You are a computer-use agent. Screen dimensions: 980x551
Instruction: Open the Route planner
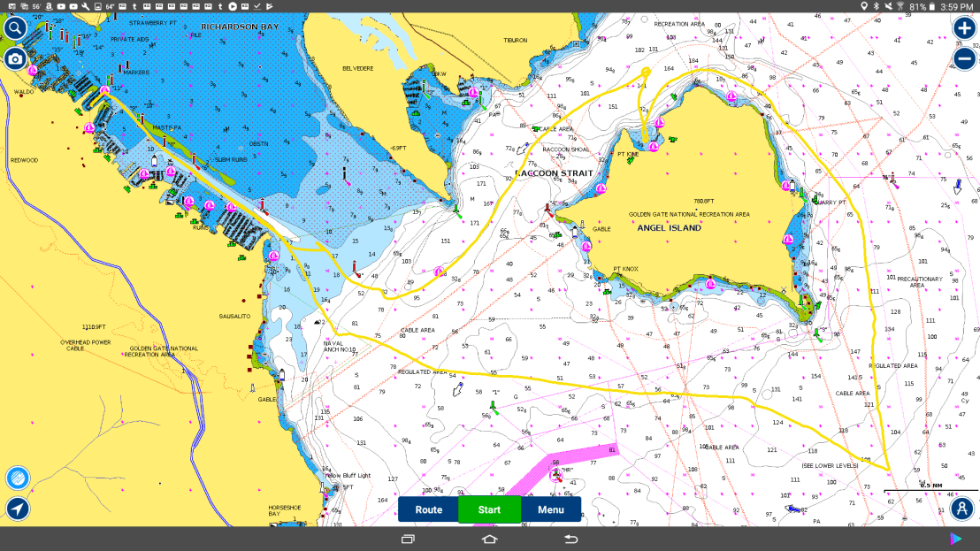pos(429,509)
